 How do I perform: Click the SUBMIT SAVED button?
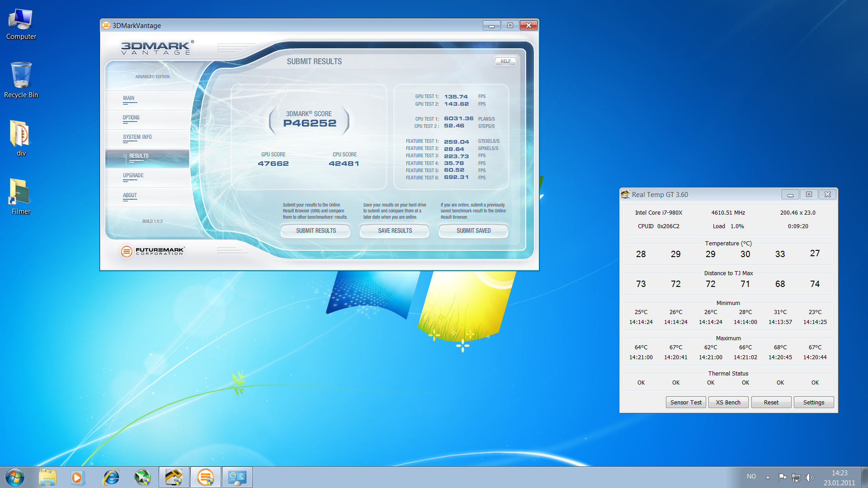click(x=473, y=230)
